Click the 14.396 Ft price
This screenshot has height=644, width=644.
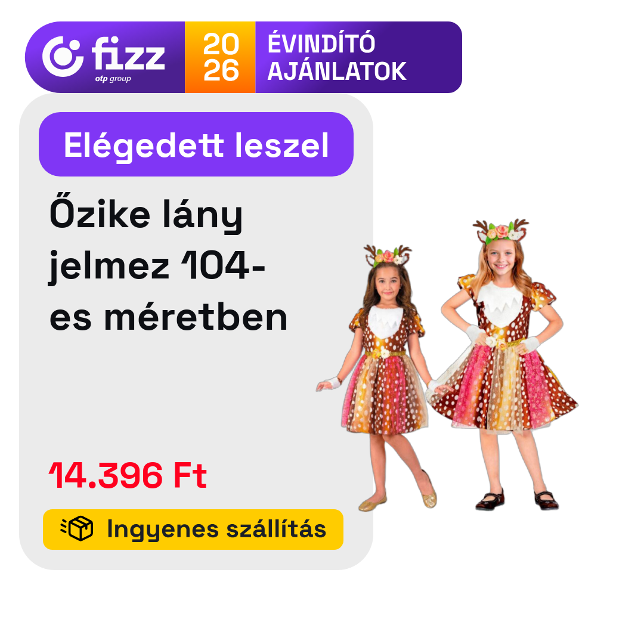coord(128,475)
